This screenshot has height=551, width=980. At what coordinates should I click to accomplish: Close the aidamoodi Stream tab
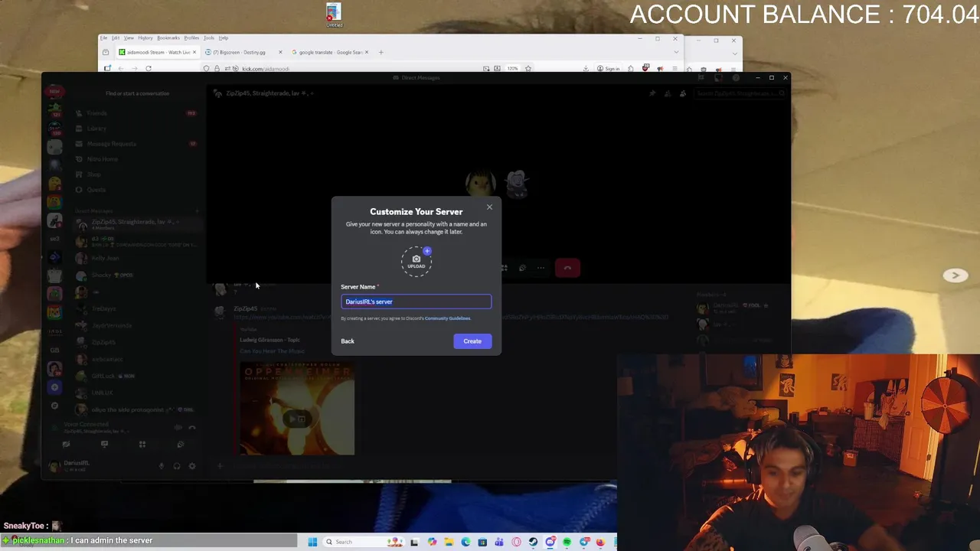tap(194, 52)
